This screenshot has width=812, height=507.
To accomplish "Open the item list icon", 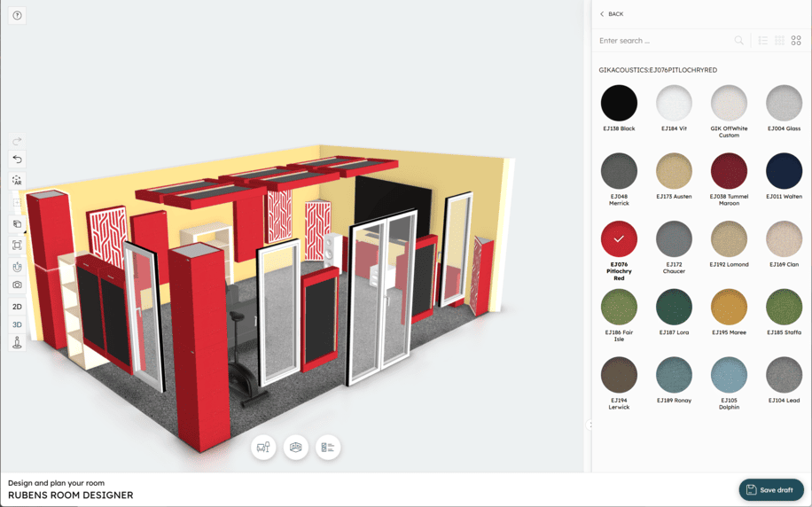I will coord(328,448).
